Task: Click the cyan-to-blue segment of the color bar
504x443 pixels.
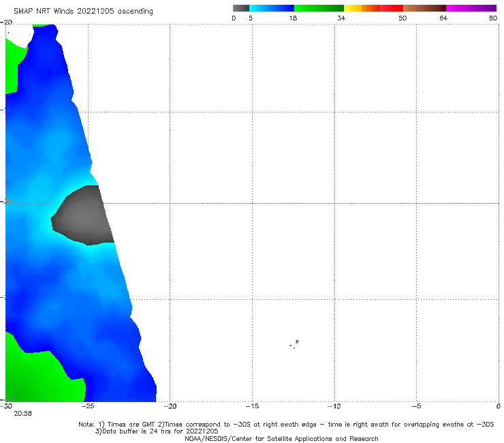Action: click(x=272, y=8)
